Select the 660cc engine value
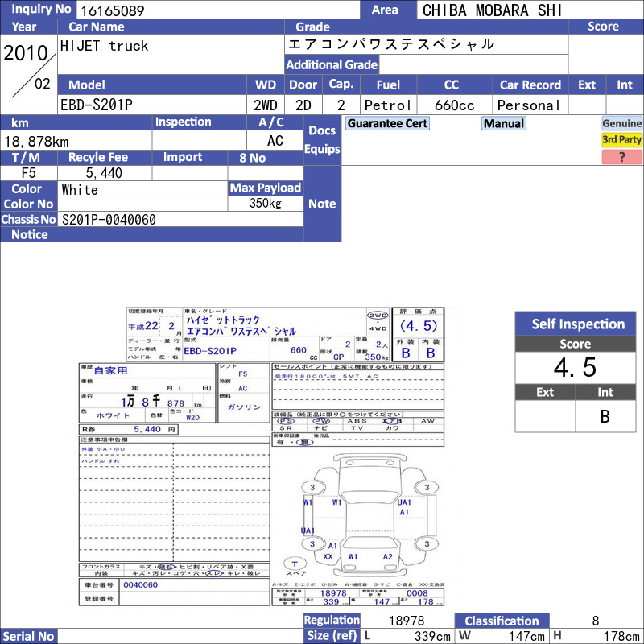 [454, 105]
